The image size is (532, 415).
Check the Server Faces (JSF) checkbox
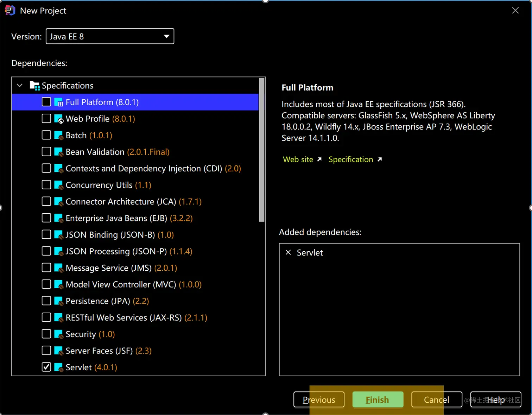tap(46, 350)
